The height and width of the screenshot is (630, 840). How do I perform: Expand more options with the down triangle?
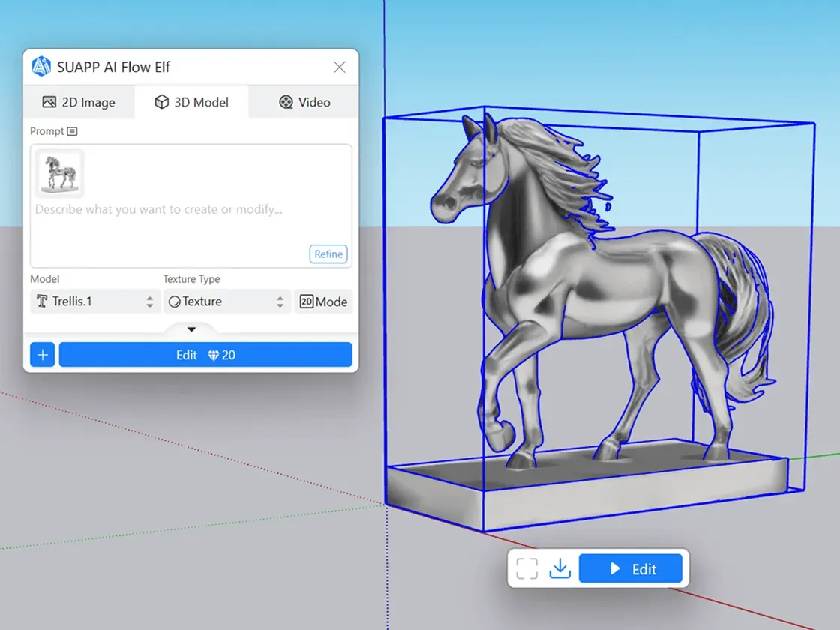(x=190, y=329)
